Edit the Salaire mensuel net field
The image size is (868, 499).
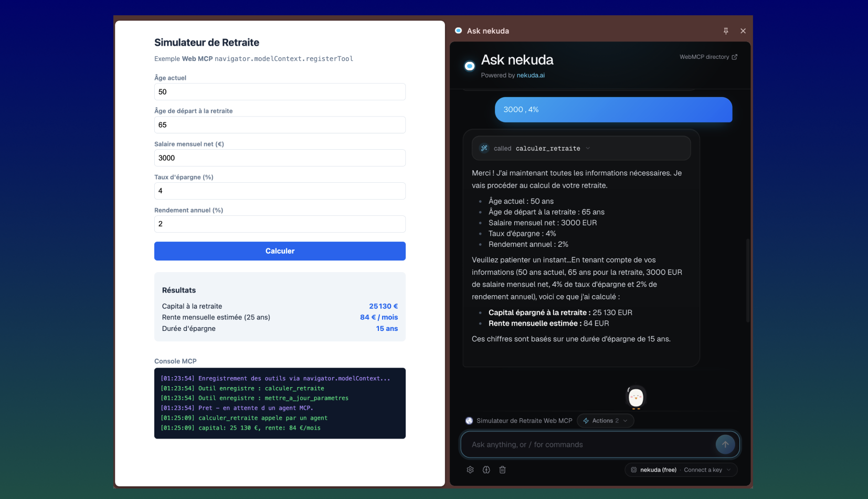(x=280, y=158)
